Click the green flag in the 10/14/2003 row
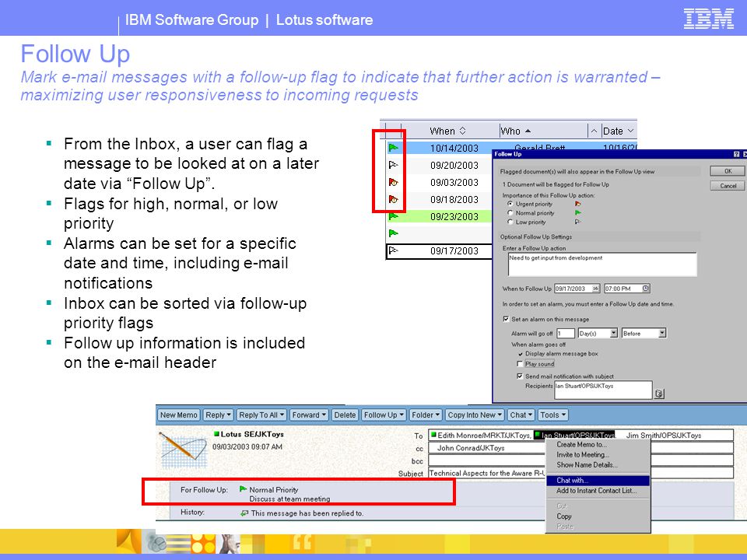 pos(393,148)
